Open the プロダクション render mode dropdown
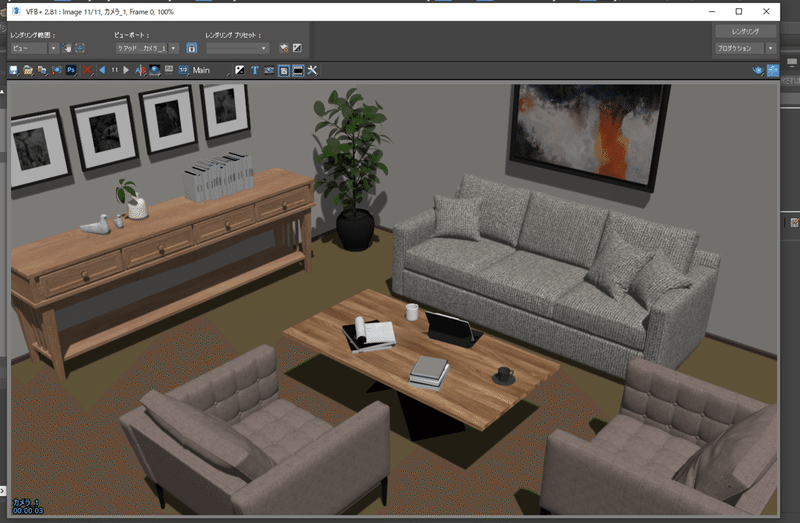Viewport: 800px width, 523px height. click(745, 48)
